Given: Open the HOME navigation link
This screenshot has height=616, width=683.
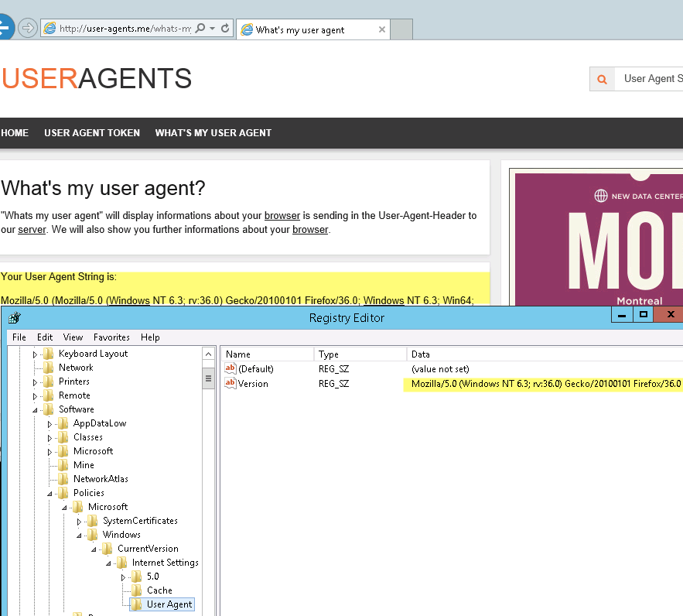Looking at the screenshot, I should [15, 133].
